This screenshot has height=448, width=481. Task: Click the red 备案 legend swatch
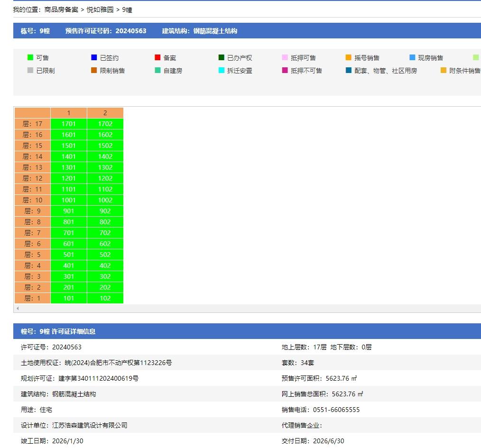click(x=157, y=57)
